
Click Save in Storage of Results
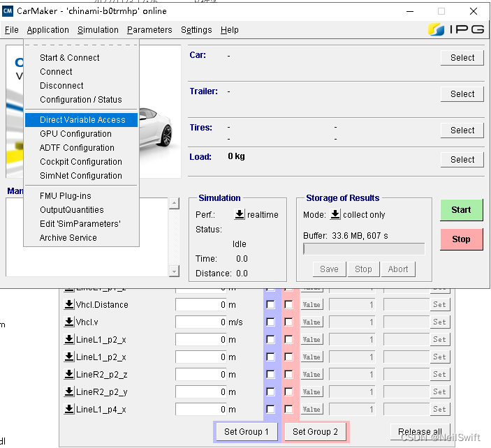point(329,269)
